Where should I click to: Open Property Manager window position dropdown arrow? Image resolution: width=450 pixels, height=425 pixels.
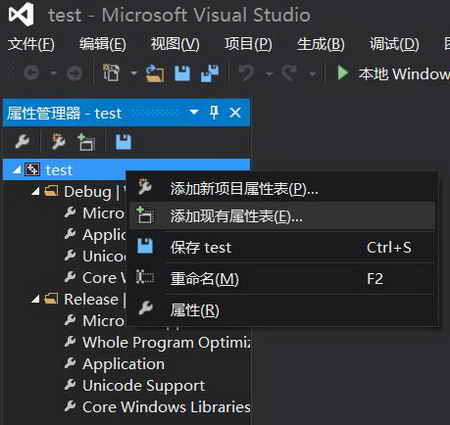tap(194, 112)
